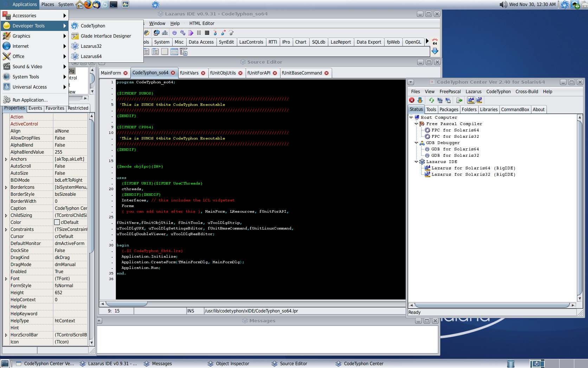Click the blue down-arrow icon under the 64 logo
The image size is (588, 368).
[x=435, y=51]
